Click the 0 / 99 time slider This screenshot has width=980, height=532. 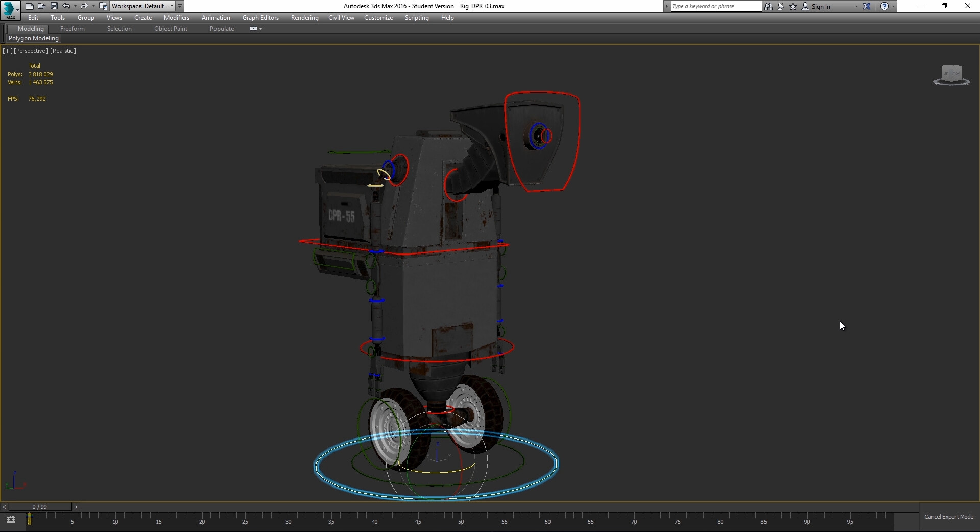click(x=39, y=507)
